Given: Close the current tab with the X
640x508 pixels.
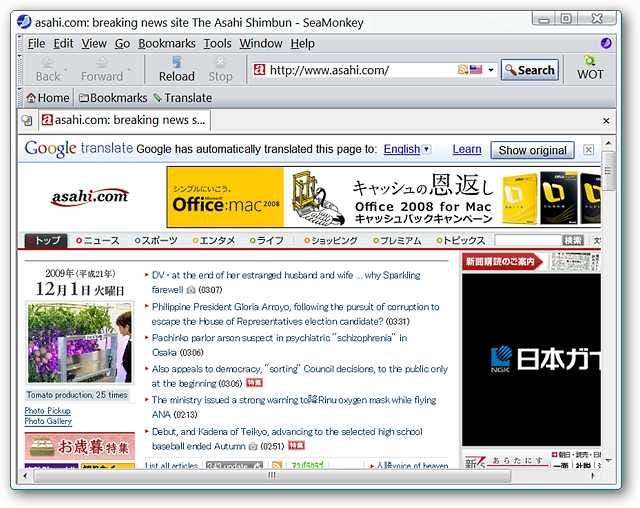Looking at the screenshot, I should pyautogui.click(x=606, y=121).
